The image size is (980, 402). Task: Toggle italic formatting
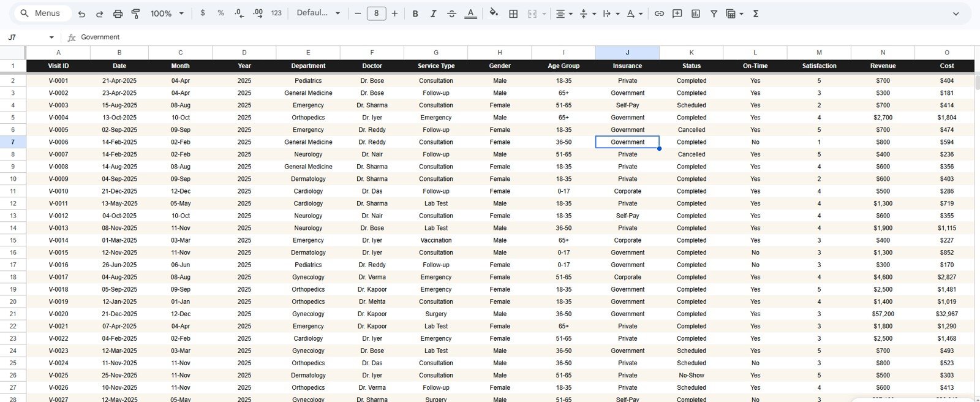(x=433, y=13)
